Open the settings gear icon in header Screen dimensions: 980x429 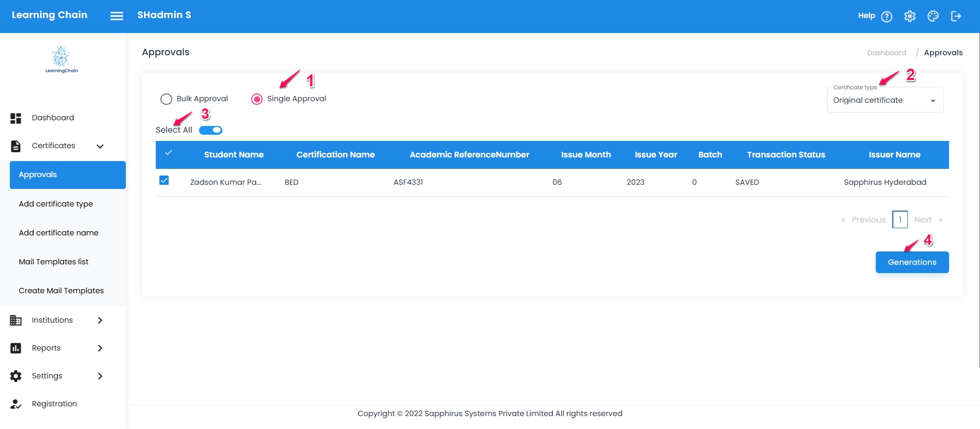tap(910, 17)
